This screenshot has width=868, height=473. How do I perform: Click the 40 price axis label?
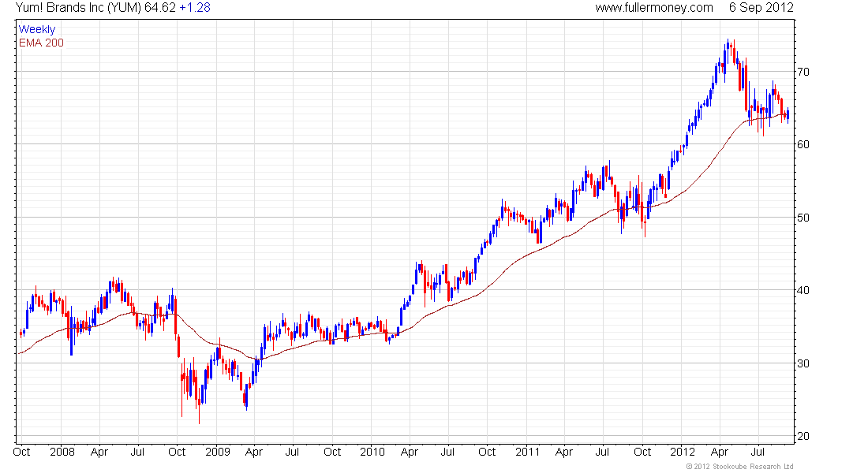tap(803, 290)
